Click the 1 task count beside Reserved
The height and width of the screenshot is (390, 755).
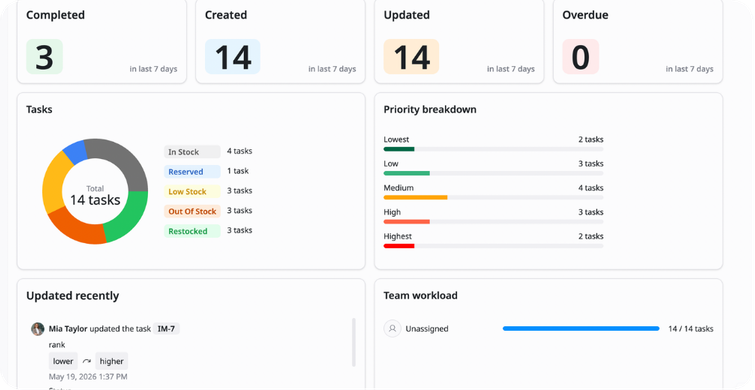(238, 171)
